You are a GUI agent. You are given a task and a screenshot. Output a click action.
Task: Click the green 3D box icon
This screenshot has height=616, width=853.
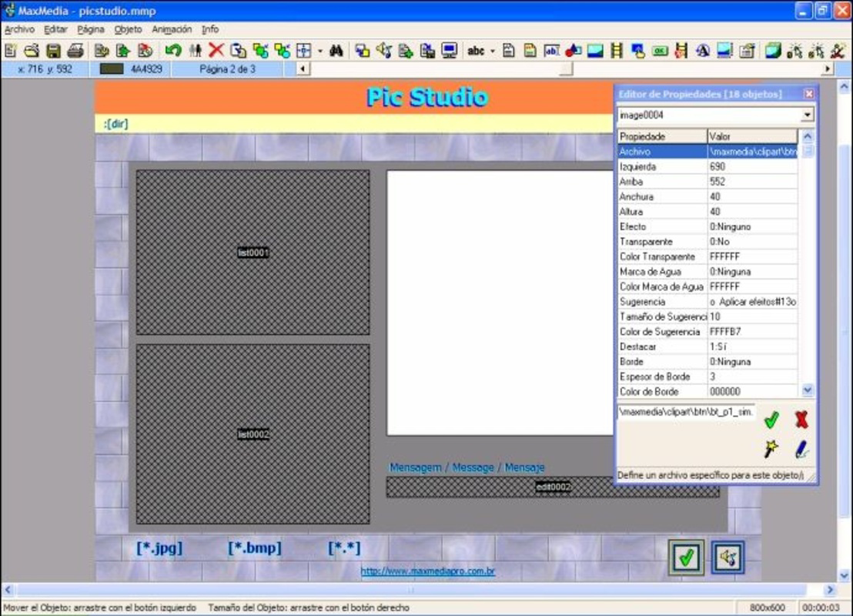772,51
